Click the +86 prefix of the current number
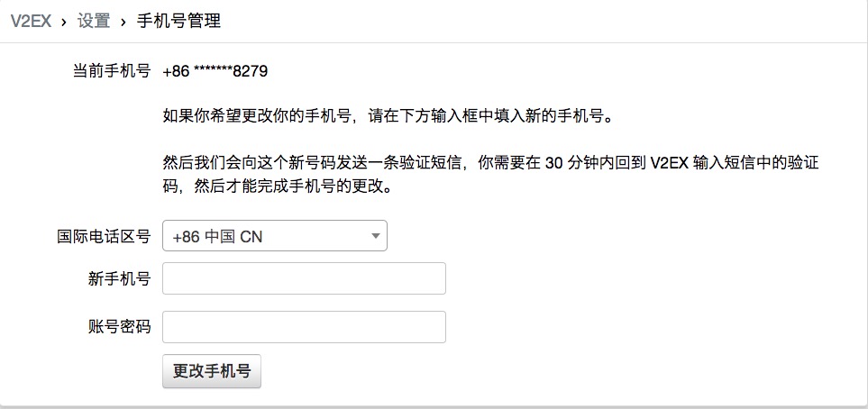868x409 pixels. point(176,71)
